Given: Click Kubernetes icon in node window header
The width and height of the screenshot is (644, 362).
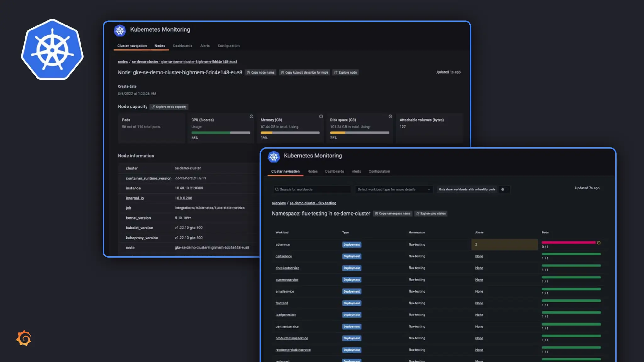Looking at the screenshot, I should point(120,30).
